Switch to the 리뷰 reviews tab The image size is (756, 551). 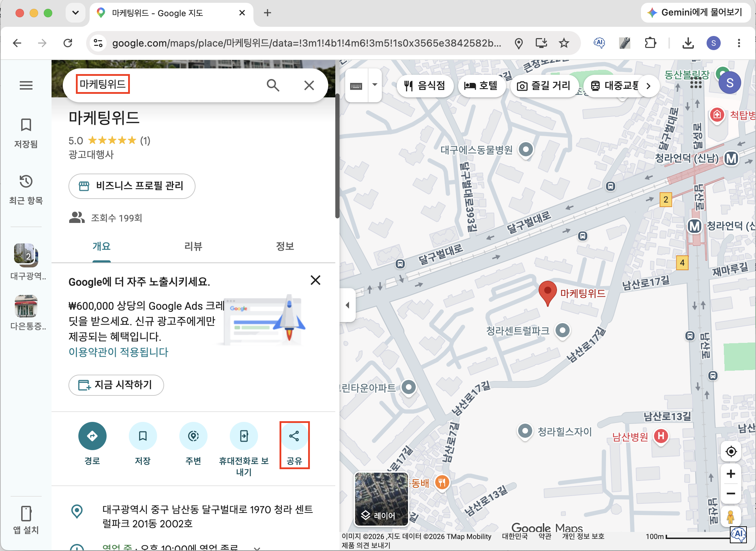(193, 246)
